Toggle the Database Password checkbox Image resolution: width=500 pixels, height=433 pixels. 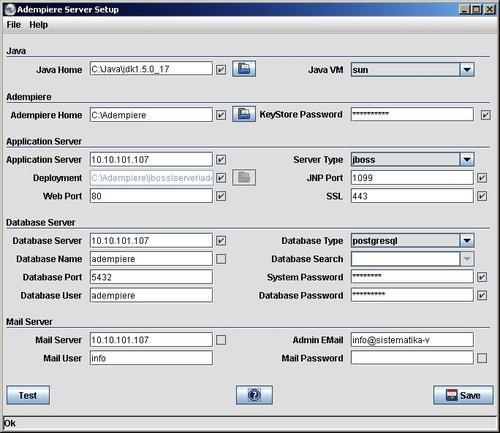482,295
